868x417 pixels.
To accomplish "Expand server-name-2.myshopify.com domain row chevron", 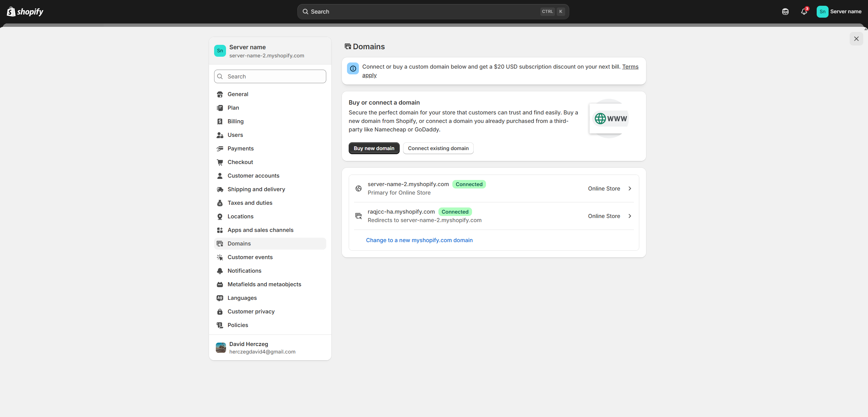I will [x=629, y=188].
